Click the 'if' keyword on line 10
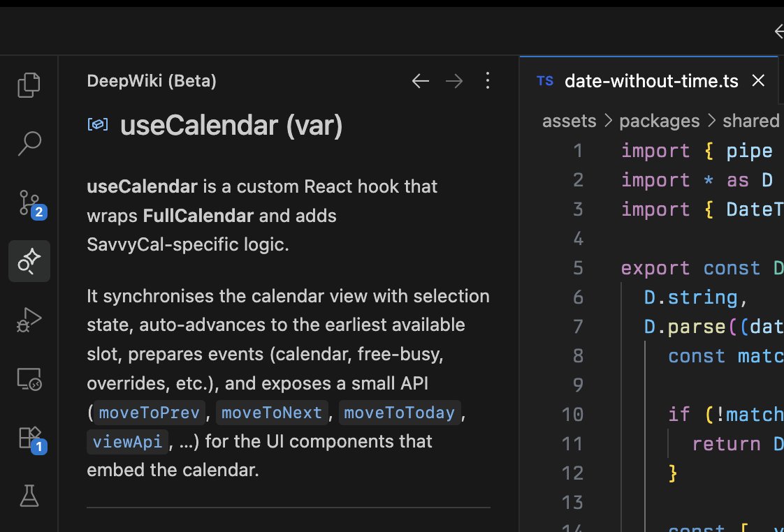The width and height of the screenshot is (784, 532). 679,415
